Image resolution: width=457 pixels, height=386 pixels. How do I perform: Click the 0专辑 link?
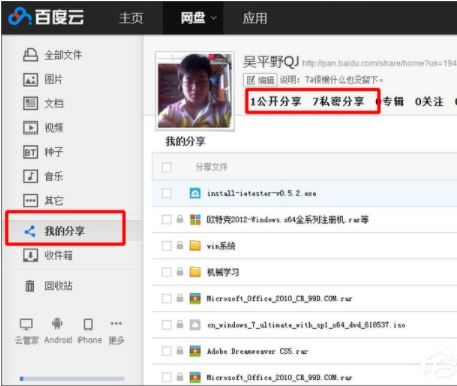point(390,101)
